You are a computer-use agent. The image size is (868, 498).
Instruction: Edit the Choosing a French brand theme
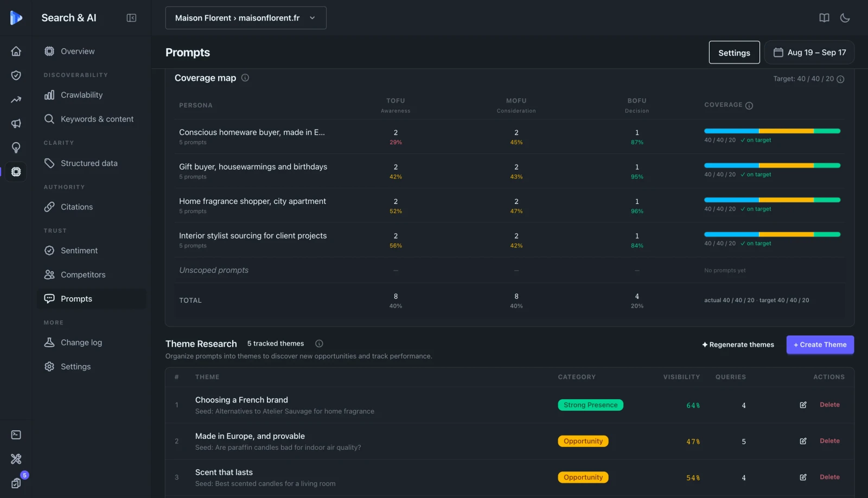[x=803, y=405]
